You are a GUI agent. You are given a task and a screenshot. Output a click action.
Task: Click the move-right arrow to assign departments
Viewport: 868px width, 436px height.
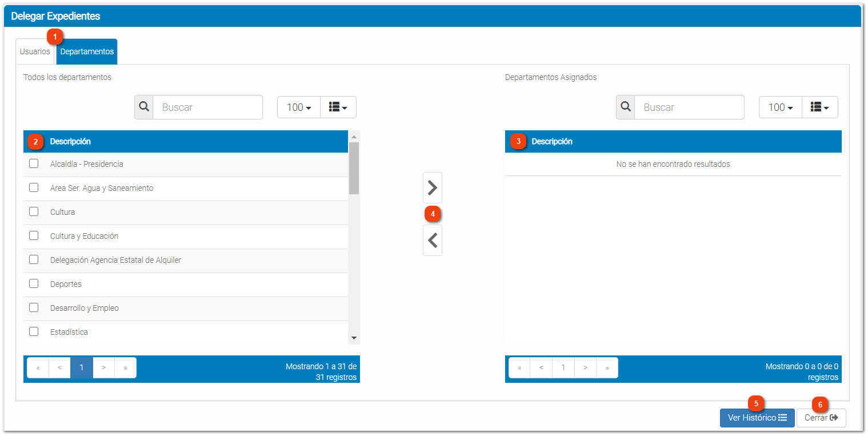tap(433, 187)
